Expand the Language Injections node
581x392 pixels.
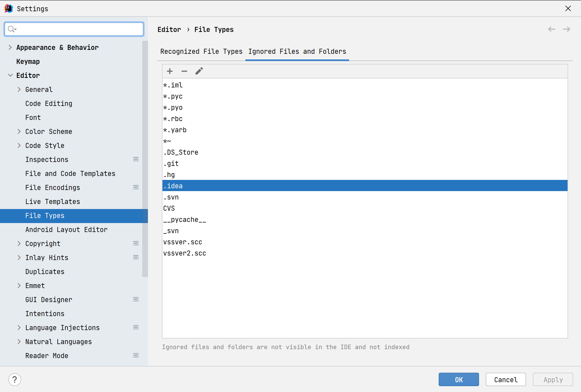click(19, 328)
